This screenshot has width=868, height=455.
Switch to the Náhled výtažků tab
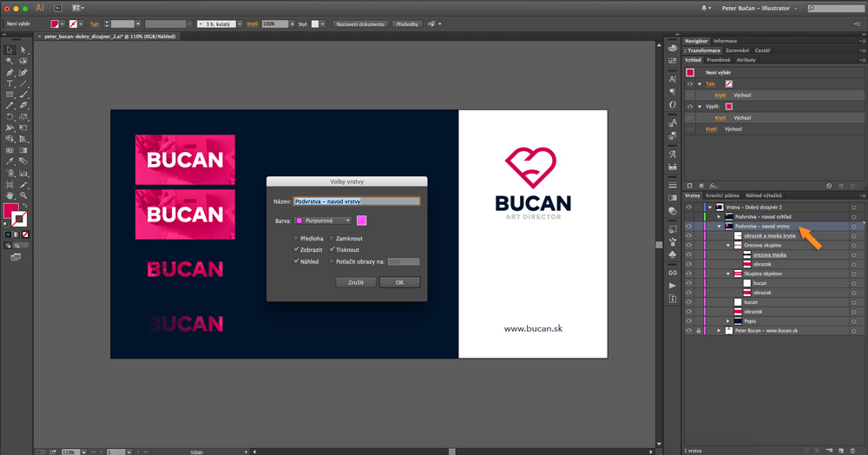coord(763,195)
